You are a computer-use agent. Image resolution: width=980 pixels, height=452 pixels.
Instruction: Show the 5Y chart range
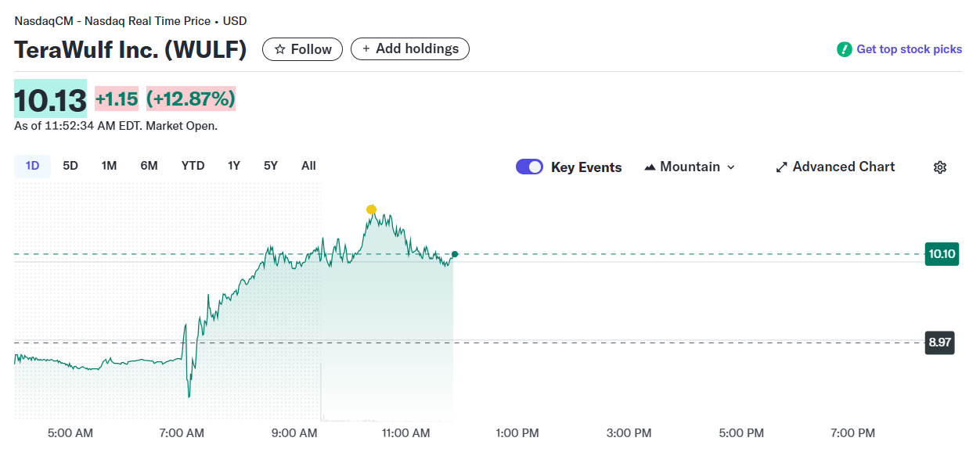coord(270,166)
